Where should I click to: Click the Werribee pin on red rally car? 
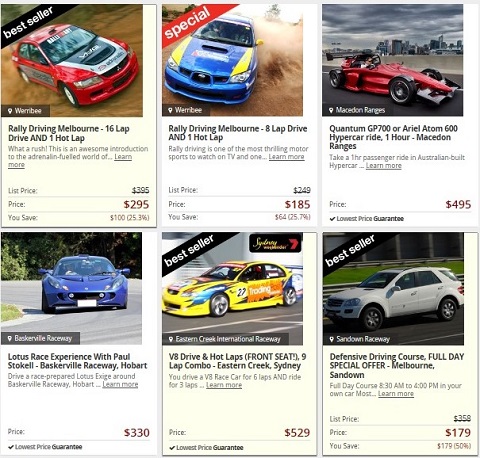pyautogui.click(x=10, y=111)
